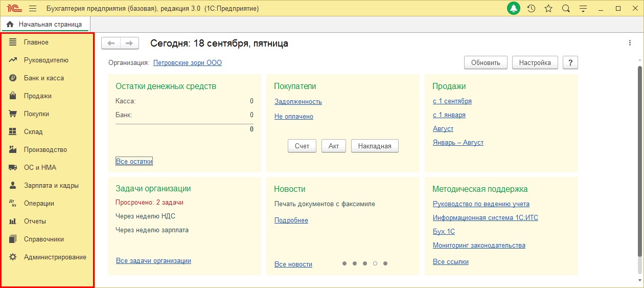The width and height of the screenshot is (644, 288).
Task: Click the Обновить button
Action: coord(486,62)
